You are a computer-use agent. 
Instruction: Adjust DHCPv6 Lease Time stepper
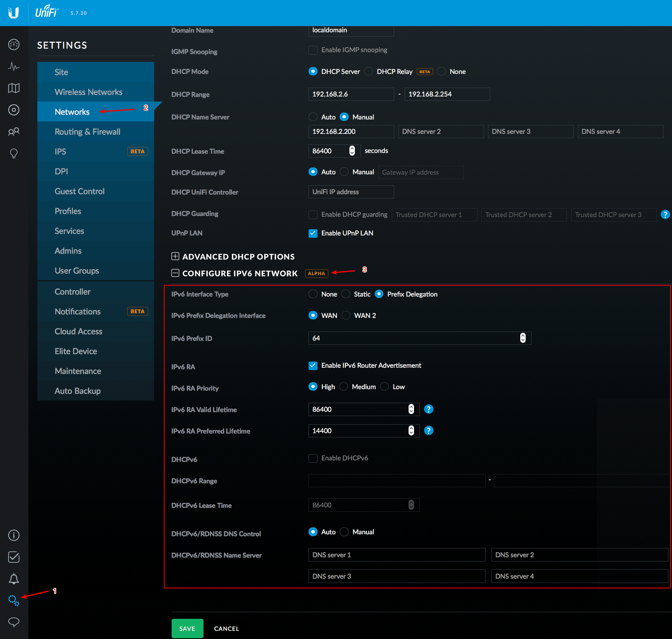[x=411, y=505]
